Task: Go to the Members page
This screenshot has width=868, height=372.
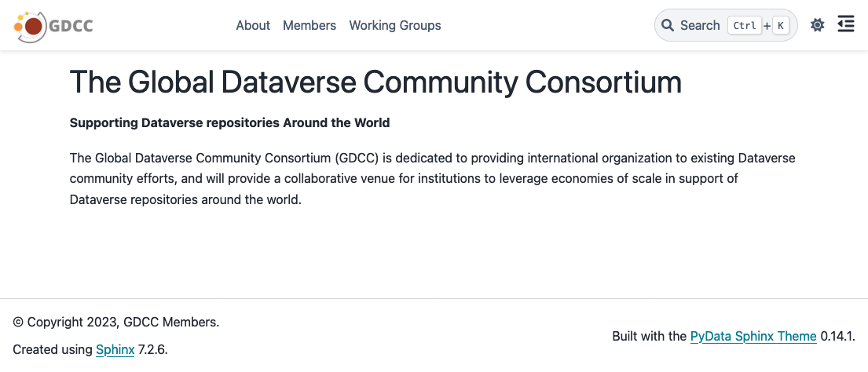Action: pyautogui.click(x=309, y=25)
